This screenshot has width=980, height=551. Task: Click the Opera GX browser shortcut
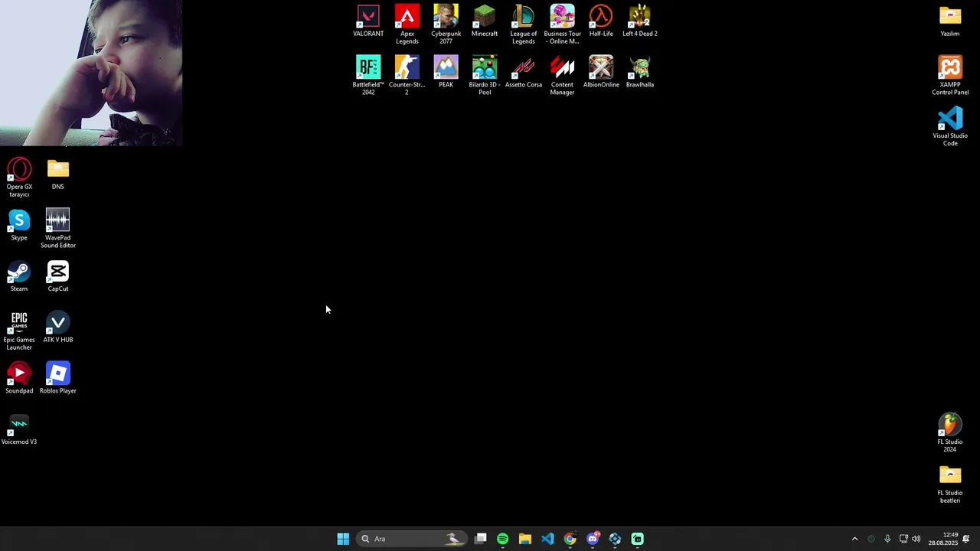tap(19, 178)
